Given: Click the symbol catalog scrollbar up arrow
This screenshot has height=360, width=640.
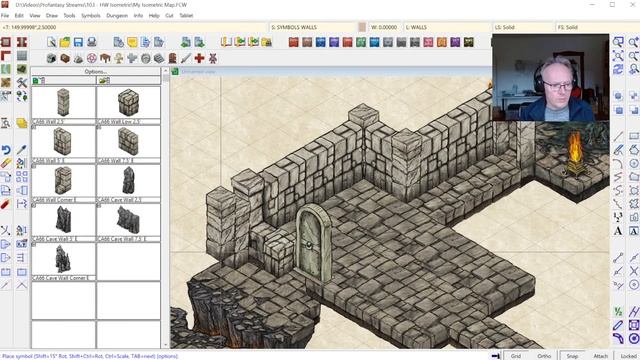Looking at the screenshot, I should point(165,71).
